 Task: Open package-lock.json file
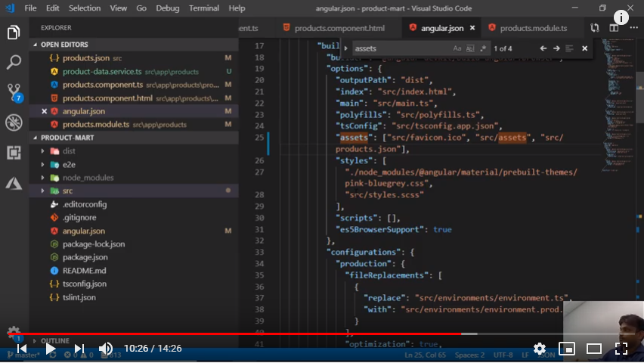94,244
